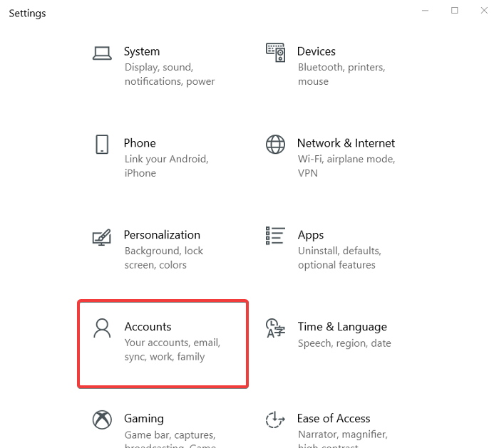Click the Ease of Access icon
This screenshot has height=448, width=499.
click(275, 420)
